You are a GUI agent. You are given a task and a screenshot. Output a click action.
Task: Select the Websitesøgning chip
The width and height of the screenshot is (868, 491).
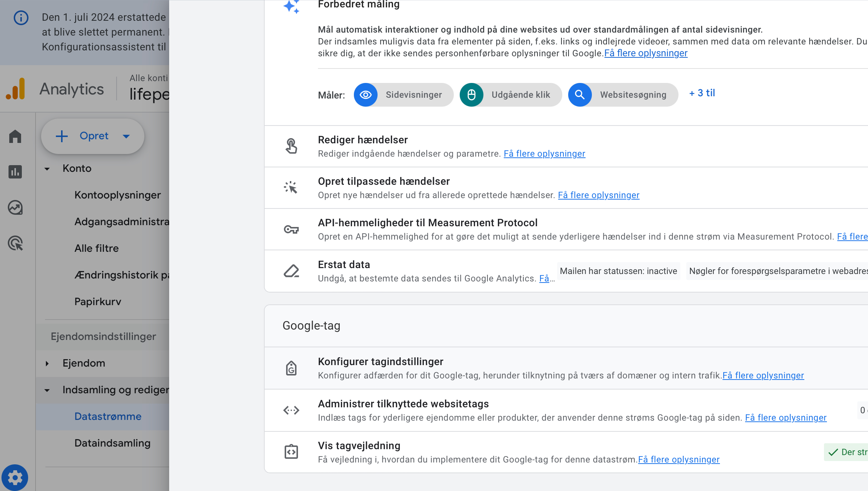(x=623, y=95)
